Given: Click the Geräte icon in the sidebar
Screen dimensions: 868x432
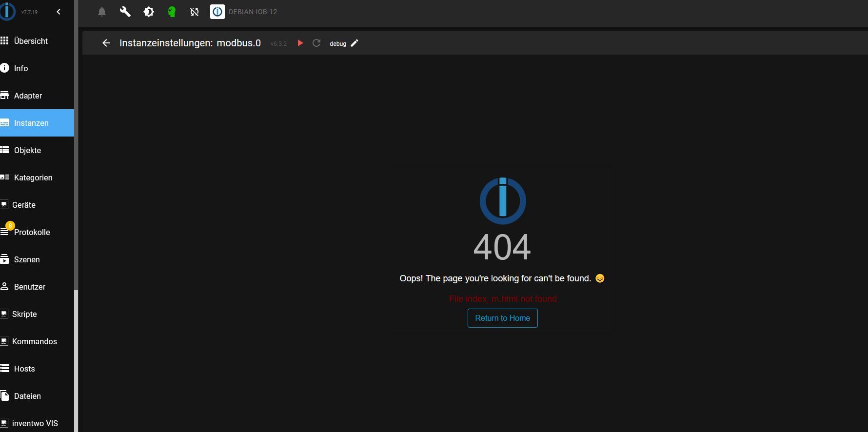Looking at the screenshot, I should tap(4, 205).
